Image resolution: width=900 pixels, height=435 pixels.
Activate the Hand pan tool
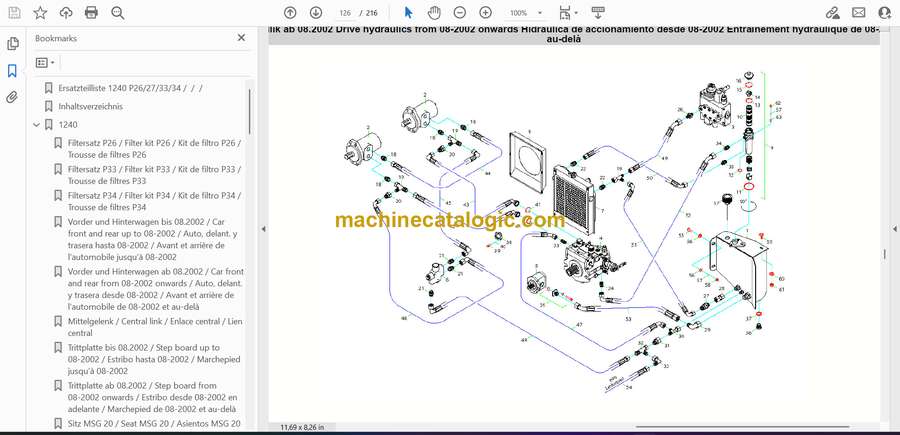pos(434,13)
